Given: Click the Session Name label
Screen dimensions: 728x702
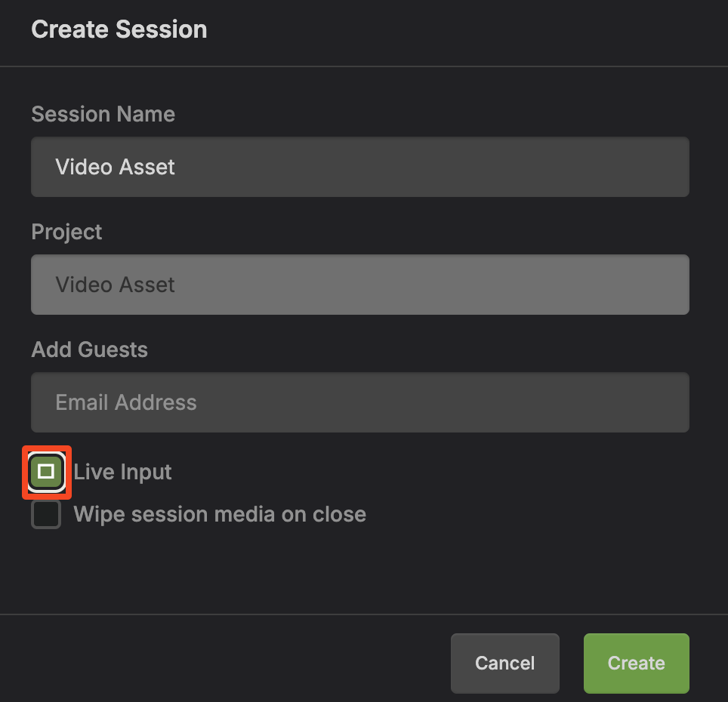Looking at the screenshot, I should [103, 114].
